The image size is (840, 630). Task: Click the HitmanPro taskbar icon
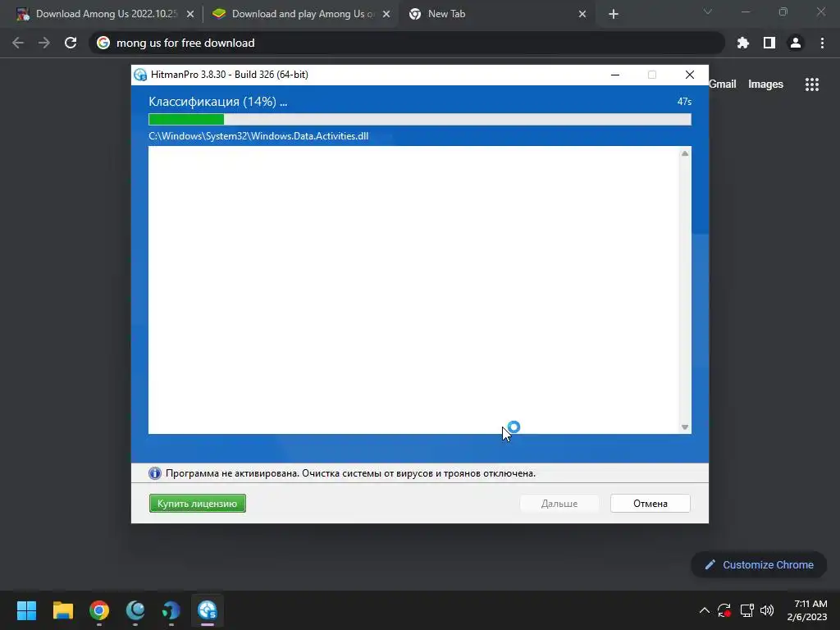coord(208,610)
